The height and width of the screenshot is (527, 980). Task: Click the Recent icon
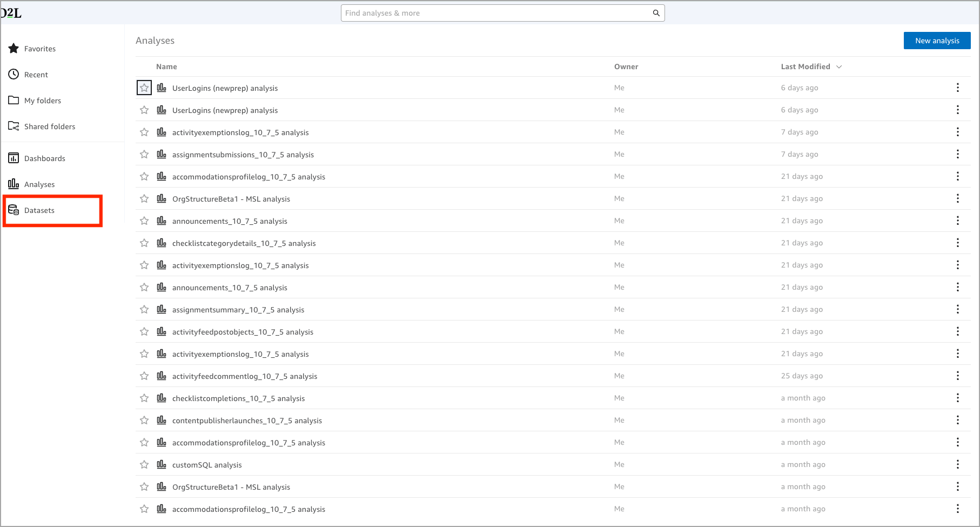click(x=14, y=74)
